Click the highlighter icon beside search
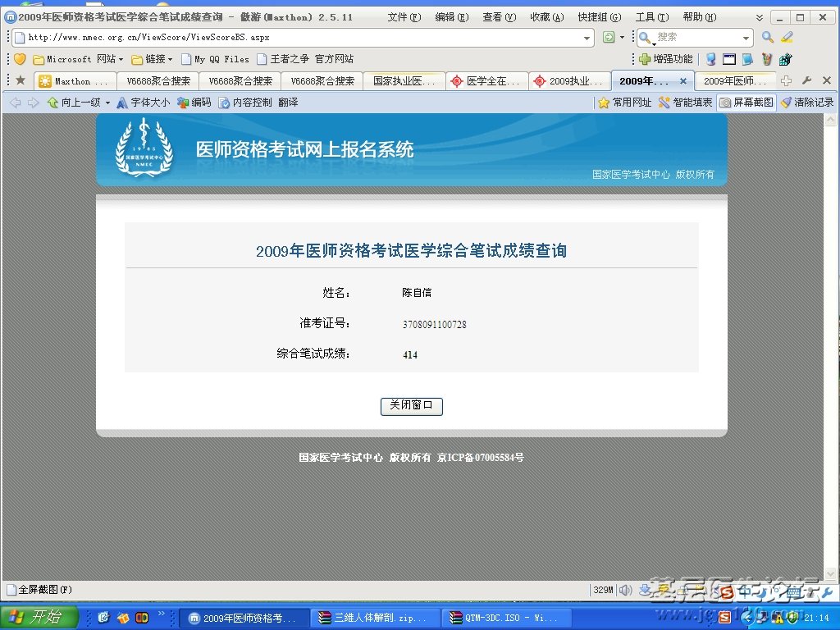 787,38
